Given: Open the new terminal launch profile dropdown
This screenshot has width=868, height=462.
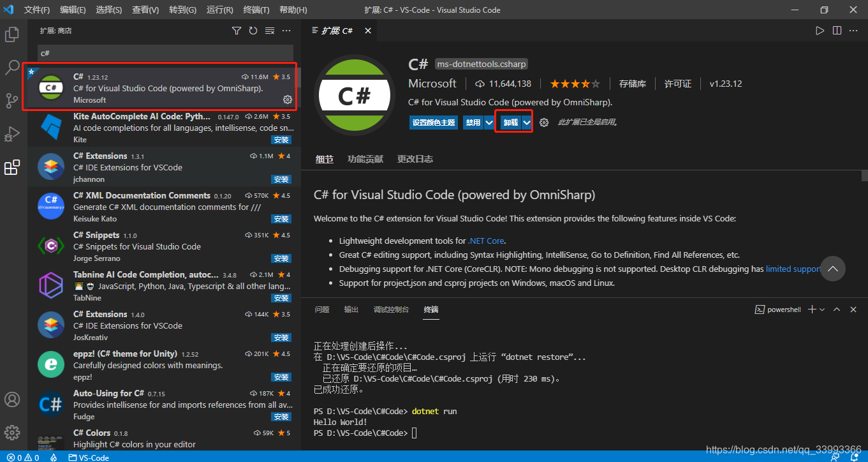Looking at the screenshot, I should [x=822, y=309].
